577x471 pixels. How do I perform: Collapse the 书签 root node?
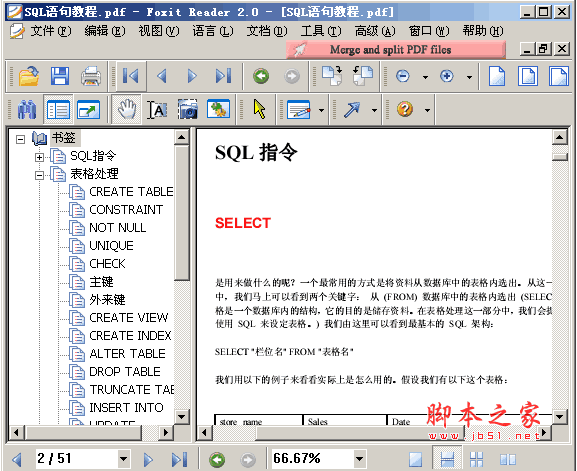coord(21,139)
